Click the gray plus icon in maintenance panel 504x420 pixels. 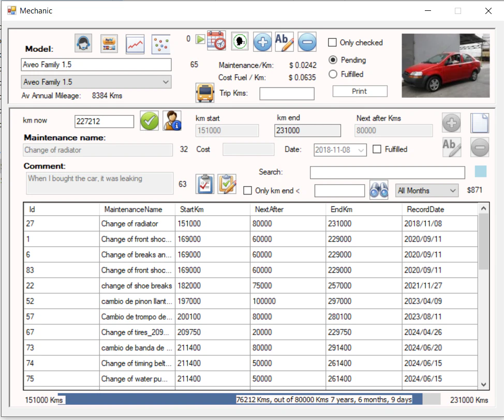[x=451, y=123]
